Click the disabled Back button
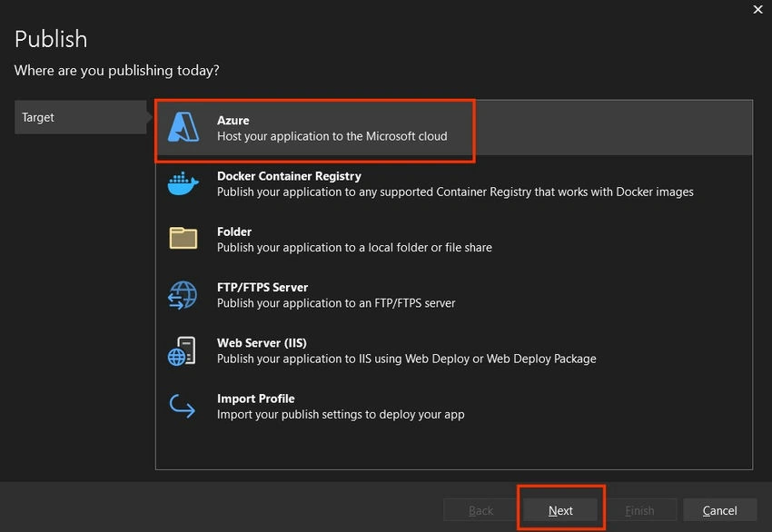The image size is (772, 532). coord(480,510)
